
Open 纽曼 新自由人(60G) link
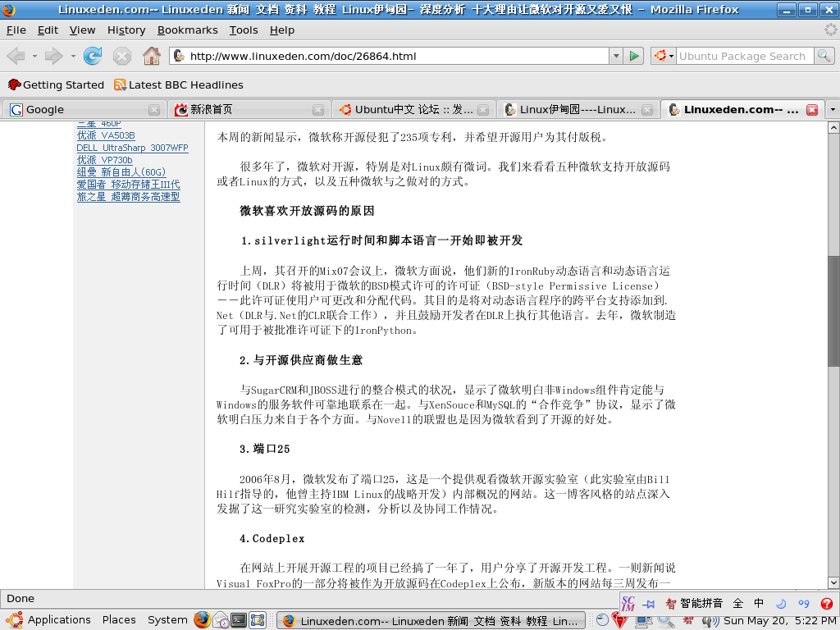coord(121,172)
